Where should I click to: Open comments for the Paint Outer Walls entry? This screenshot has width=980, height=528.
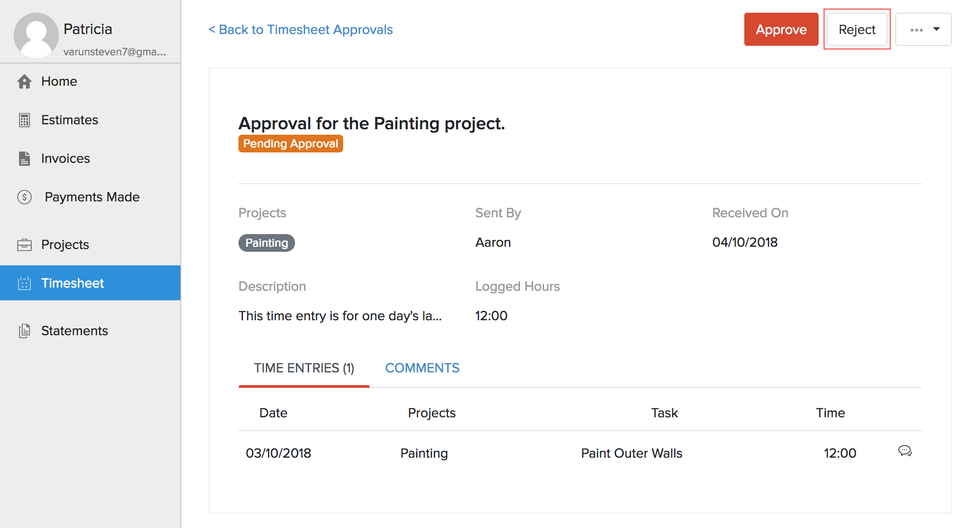[905, 451]
